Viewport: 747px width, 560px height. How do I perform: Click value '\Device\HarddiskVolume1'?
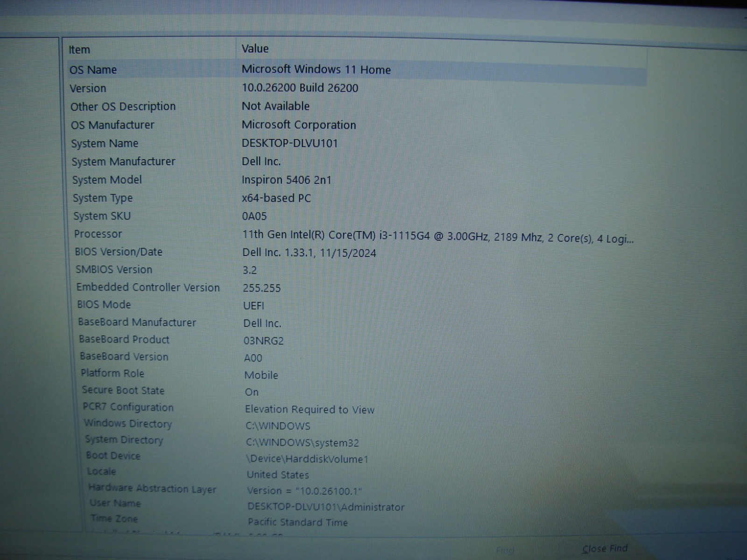click(307, 459)
